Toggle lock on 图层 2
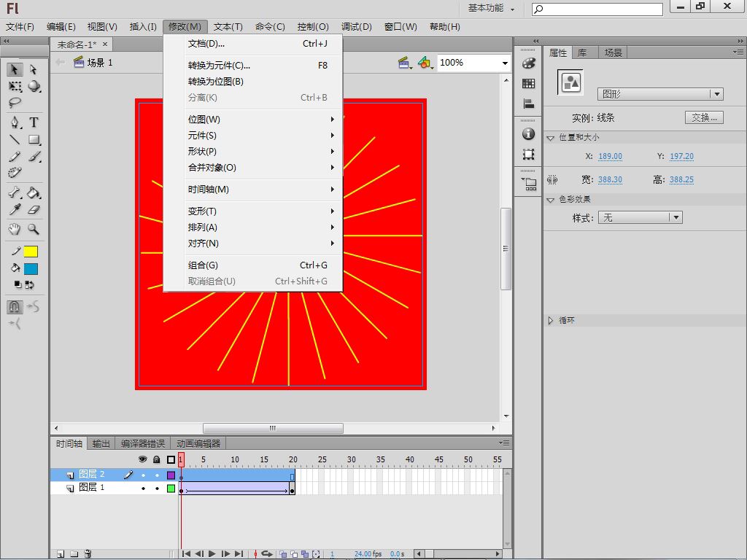Viewport: 747px width, 560px height. pyautogui.click(x=157, y=475)
